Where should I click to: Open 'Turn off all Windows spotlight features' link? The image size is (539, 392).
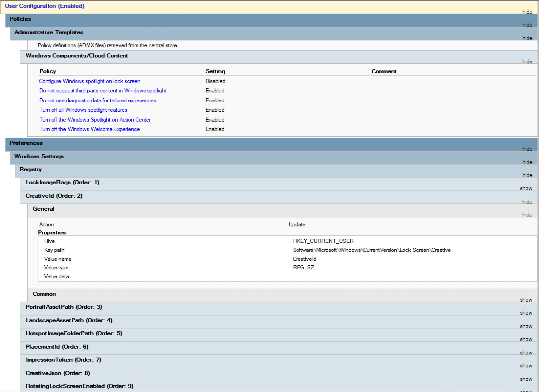pyautogui.click(x=83, y=110)
